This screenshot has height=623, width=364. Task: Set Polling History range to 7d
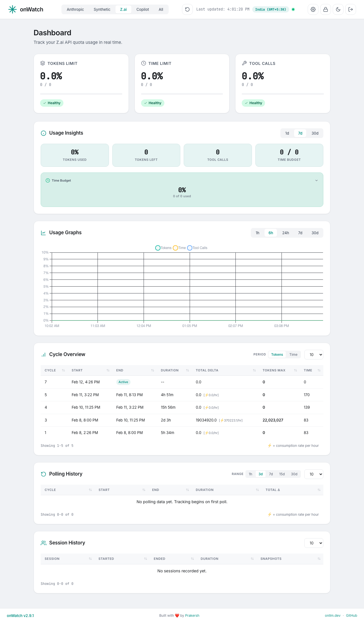coord(271,474)
